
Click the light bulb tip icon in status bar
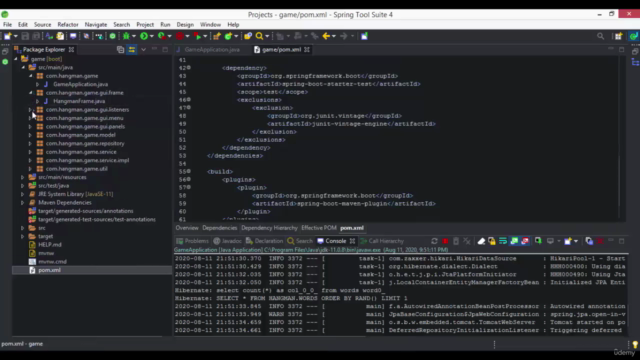tap(635, 345)
